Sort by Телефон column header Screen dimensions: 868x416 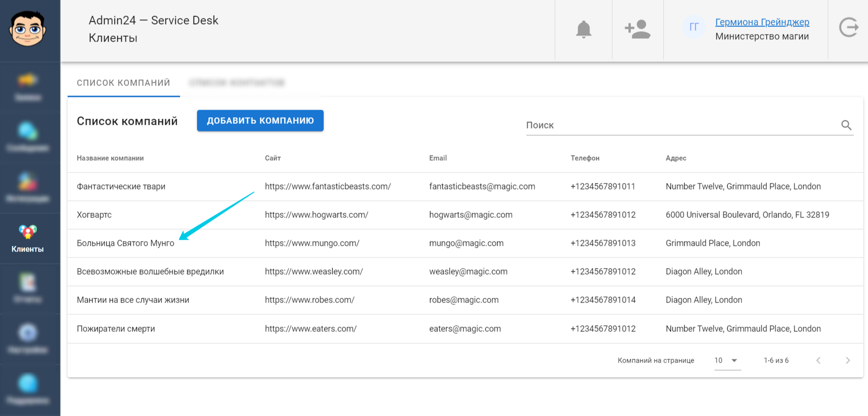point(585,158)
